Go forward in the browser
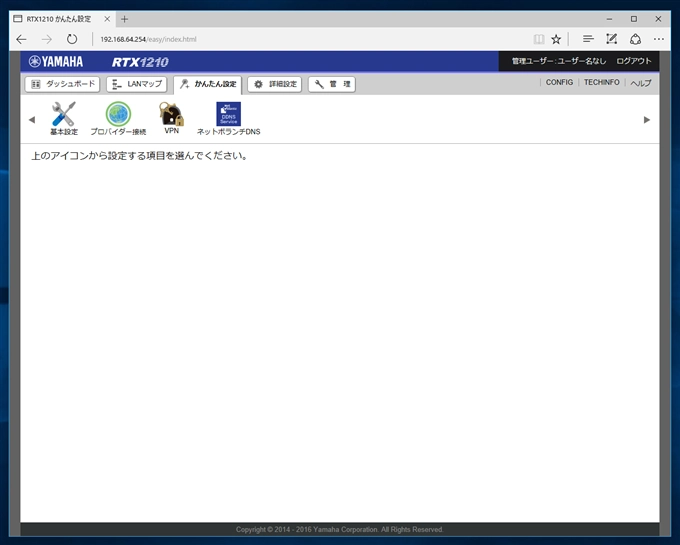The width and height of the screenshot is (680, 545). tap(46, 39)
